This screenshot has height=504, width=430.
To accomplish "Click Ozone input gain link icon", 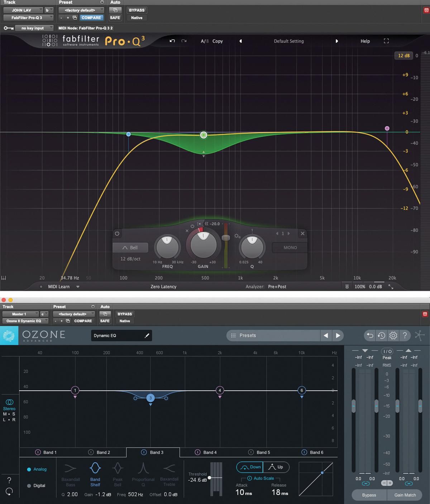I will coord(365,484).
